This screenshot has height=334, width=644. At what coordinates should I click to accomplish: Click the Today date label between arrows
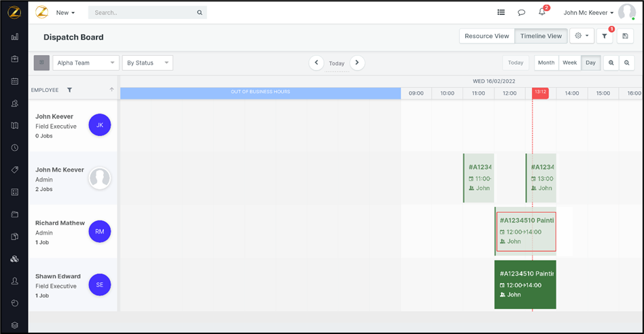(x=337, y=64)
